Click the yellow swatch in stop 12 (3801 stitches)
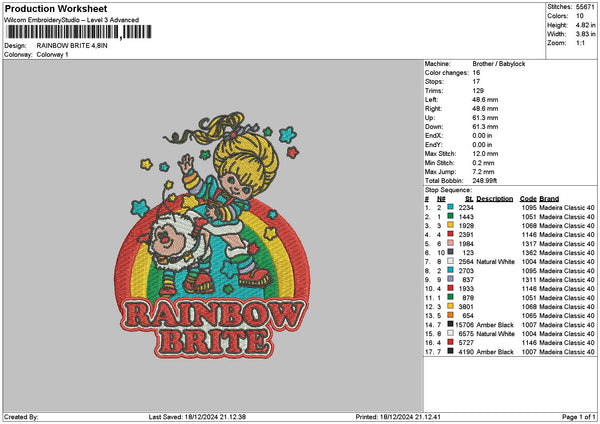The image size is (600, 424). coord(450,306)
